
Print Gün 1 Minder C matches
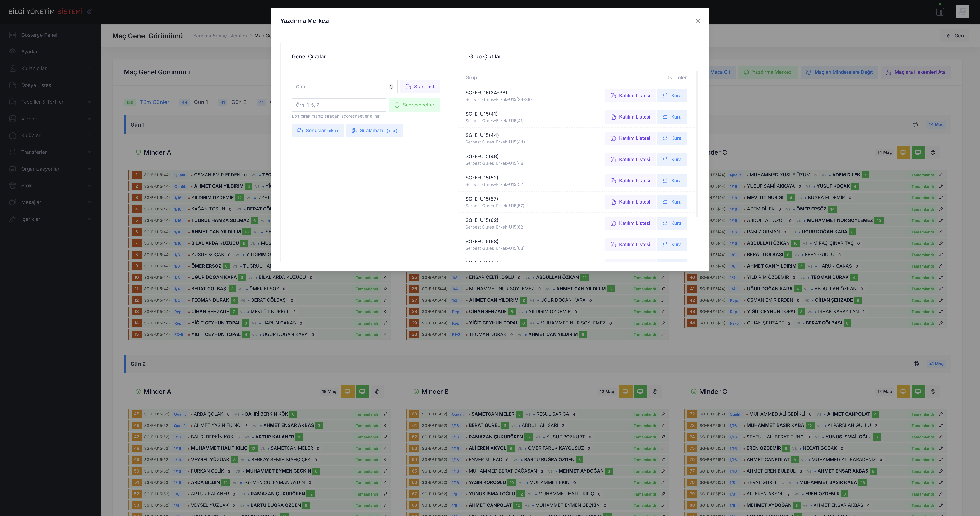[x=933, y=152]
